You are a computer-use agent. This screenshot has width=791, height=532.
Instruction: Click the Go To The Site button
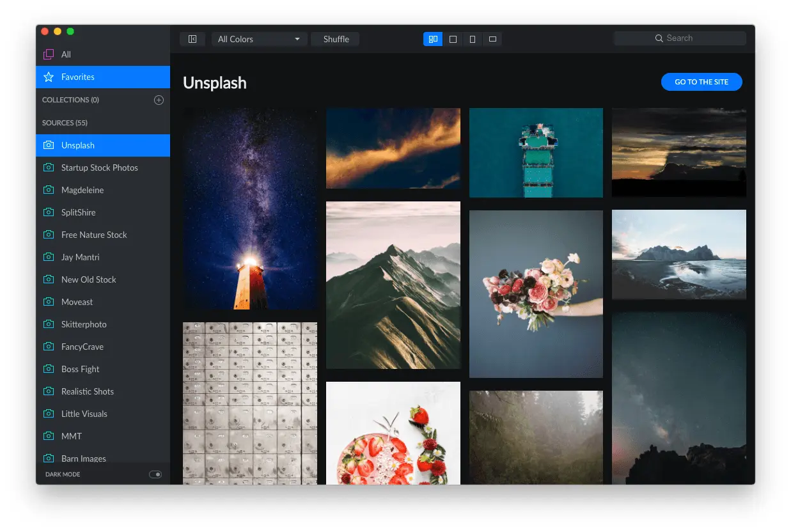[x=701, y=82]
